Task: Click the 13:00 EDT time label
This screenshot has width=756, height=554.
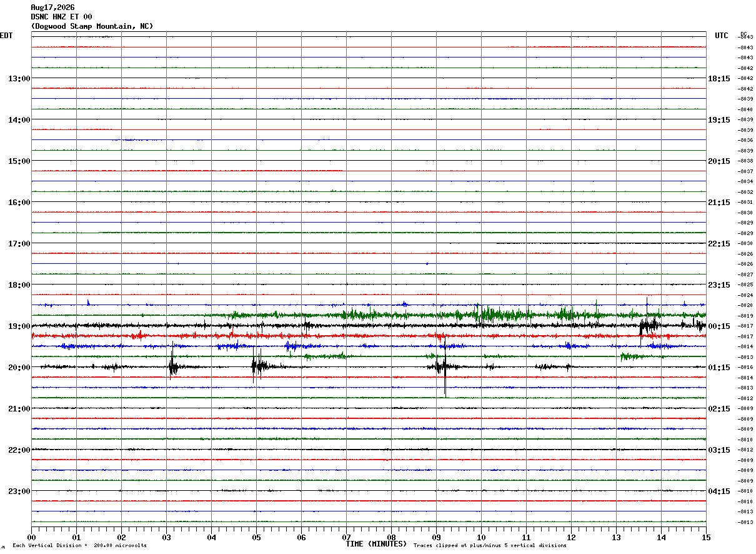Action: pos(19,79)
